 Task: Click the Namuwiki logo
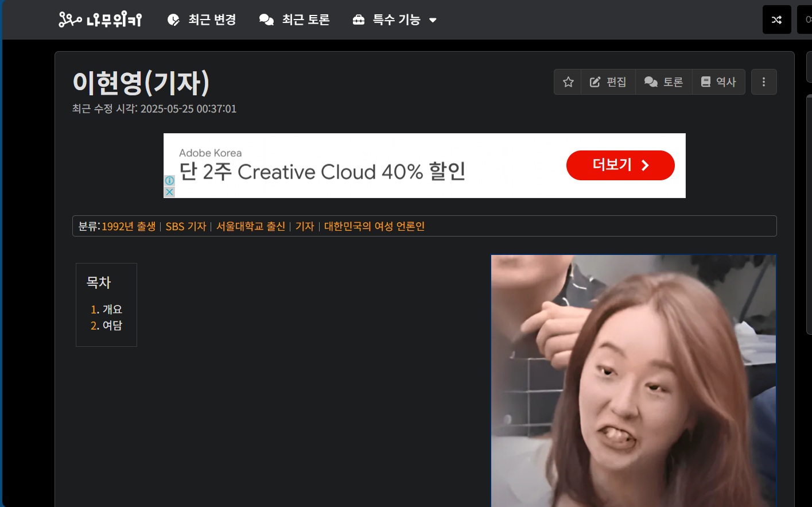point(100,20)
